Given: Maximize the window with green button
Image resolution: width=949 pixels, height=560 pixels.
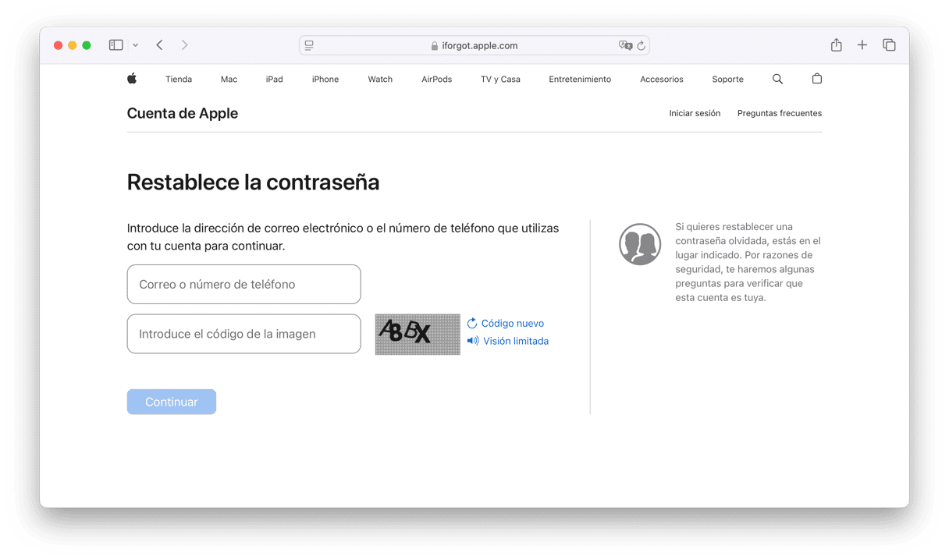Looking at the screenshot, I should coord(87,45).
